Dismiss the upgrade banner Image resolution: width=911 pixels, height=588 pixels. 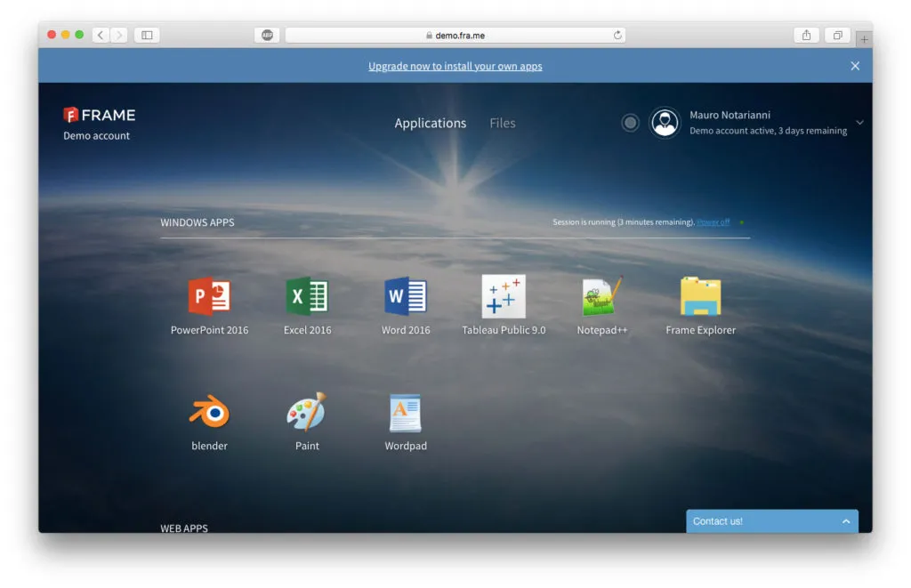click(855, 66)
